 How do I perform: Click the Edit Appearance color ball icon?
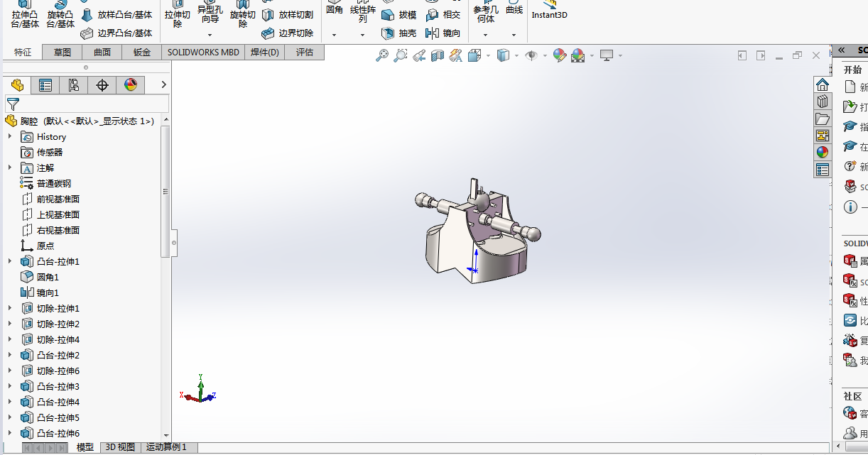[560, 55]
